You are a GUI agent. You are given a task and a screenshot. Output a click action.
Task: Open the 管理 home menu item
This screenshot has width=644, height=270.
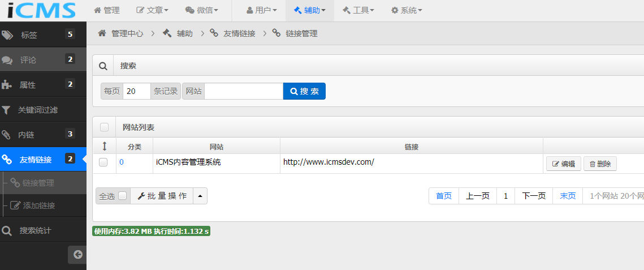tap(107, 10)
